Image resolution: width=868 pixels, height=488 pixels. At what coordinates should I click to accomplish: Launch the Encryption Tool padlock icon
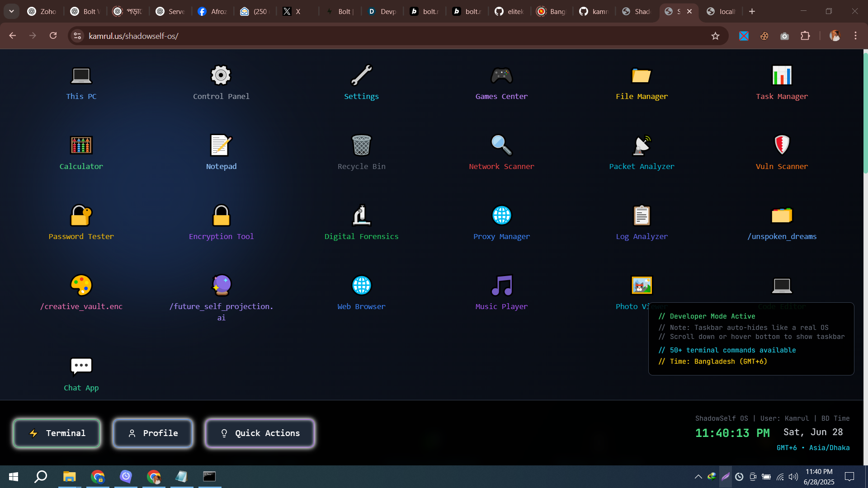[x=222, y=216]
